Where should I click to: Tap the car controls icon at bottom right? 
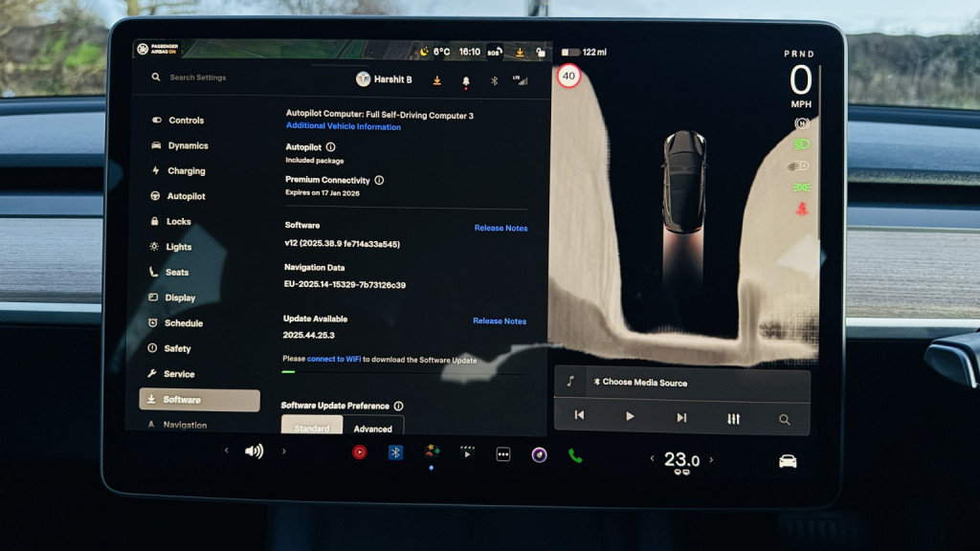[788, 458]
